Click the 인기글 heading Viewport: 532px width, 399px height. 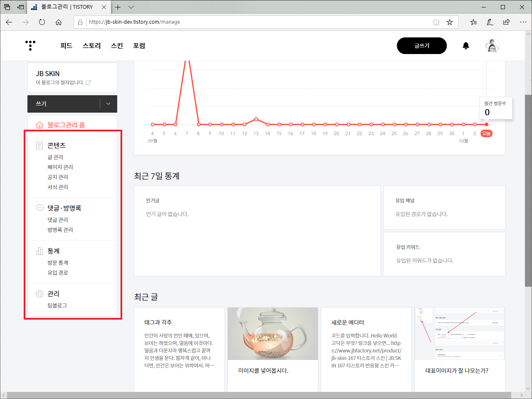pyautogui.click(x=153, y=201)
